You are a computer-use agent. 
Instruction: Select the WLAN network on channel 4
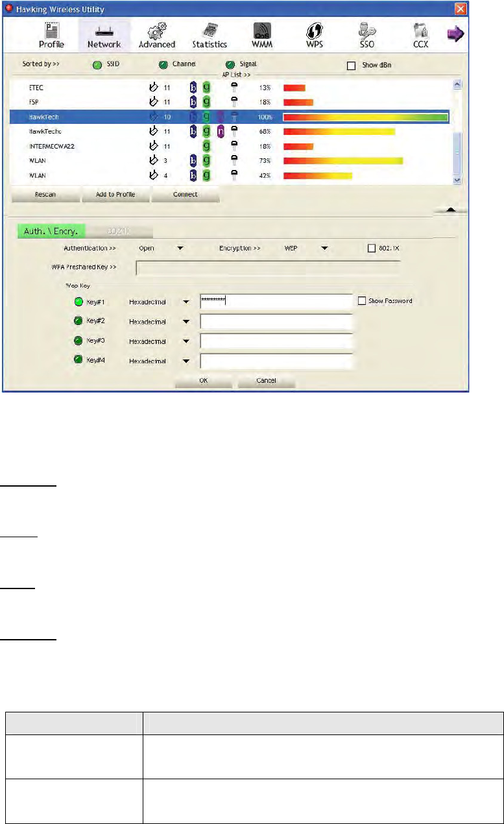(x=230, y=175)
